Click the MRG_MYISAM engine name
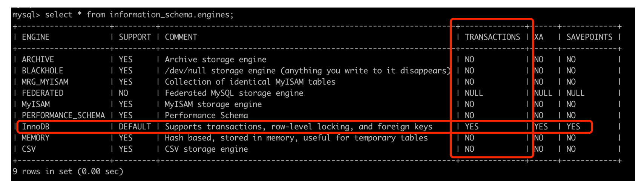 45,82
